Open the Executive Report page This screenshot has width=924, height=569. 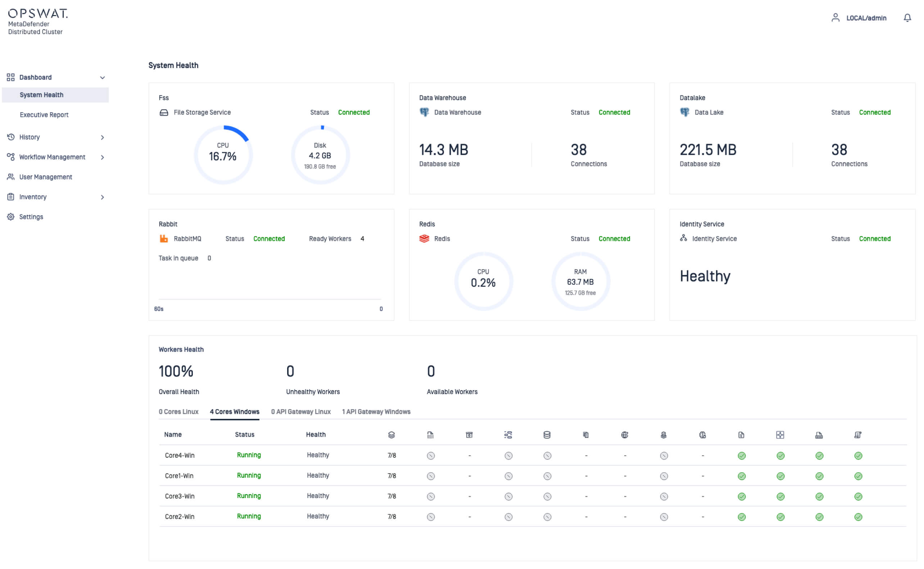[44, 114]
